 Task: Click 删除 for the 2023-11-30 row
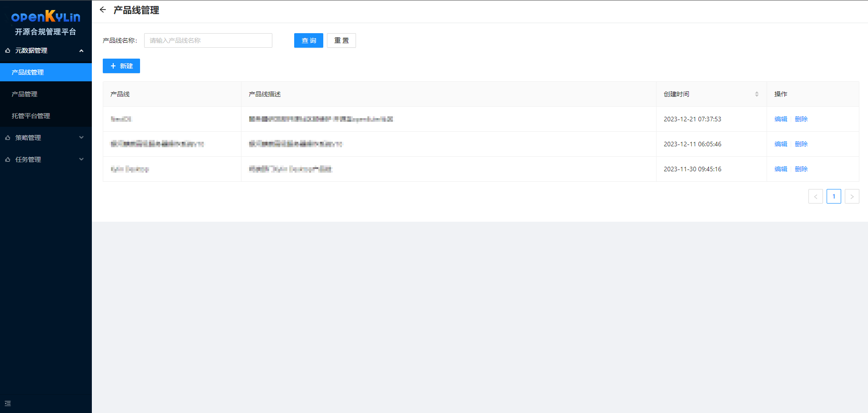801,169
